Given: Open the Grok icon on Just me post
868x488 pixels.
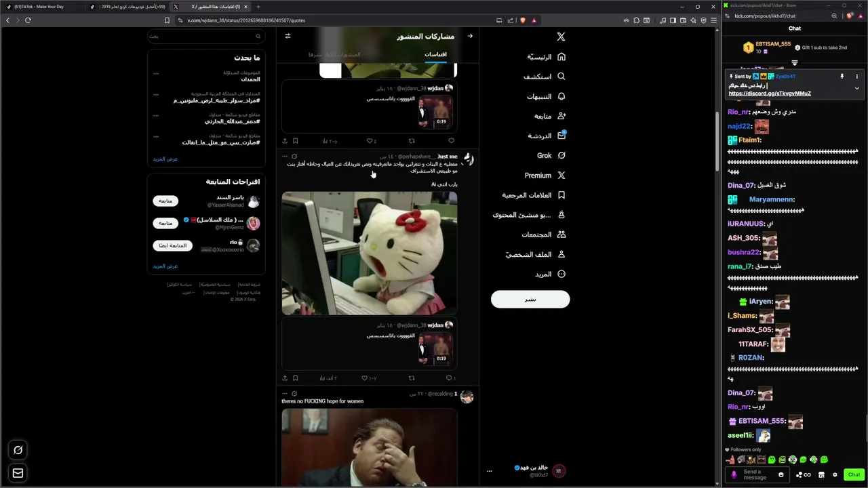Looking at the screenshot, I should [294, 157].
